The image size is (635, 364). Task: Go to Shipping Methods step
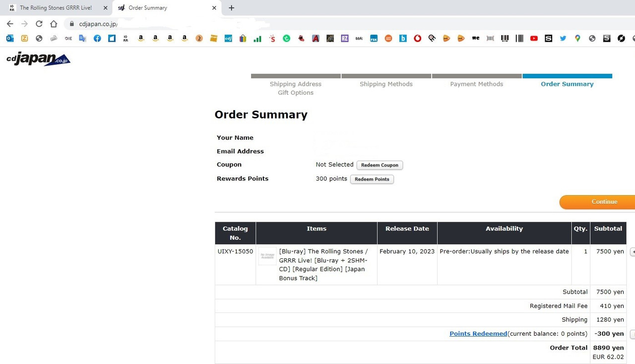pos(386,84)
